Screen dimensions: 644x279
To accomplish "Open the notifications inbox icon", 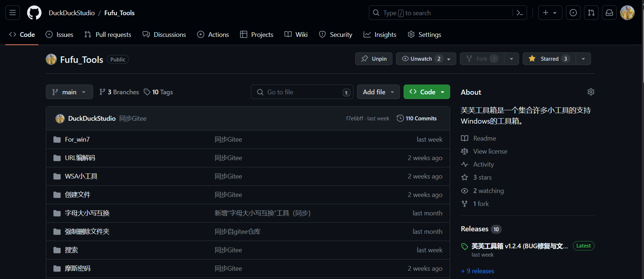I will click(x=609, y=13).
